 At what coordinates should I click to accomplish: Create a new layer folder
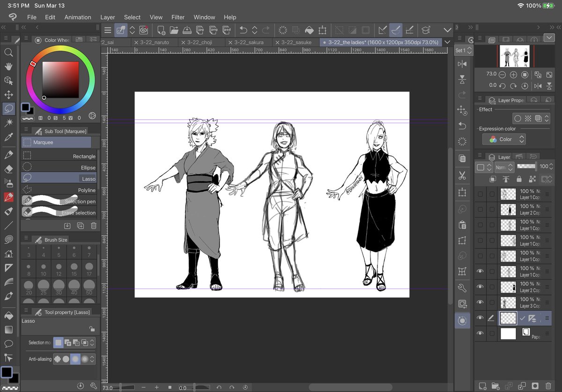coord(495,386)
